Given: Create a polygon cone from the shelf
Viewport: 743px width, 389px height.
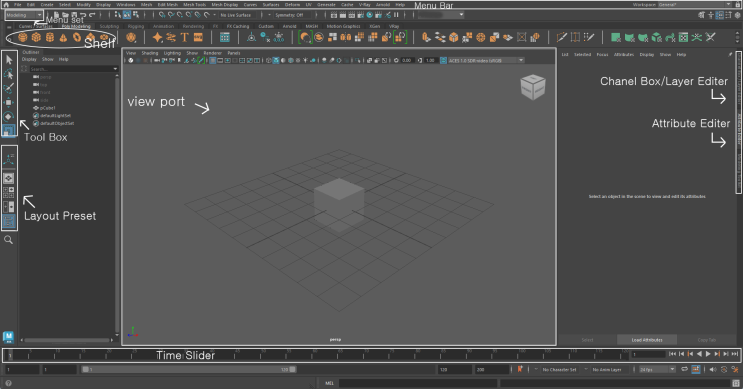Looking at the screenshot, I should (63, 37).
